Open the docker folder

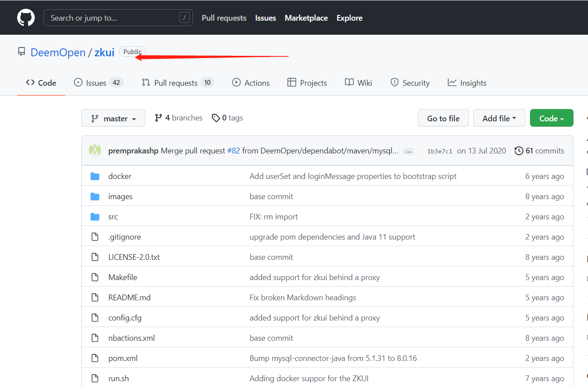coord(120,176)
